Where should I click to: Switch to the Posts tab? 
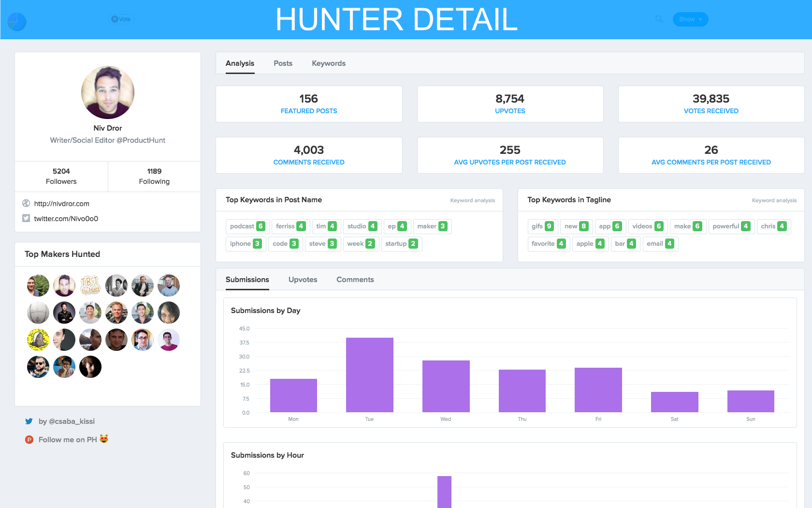click(283, 63)
